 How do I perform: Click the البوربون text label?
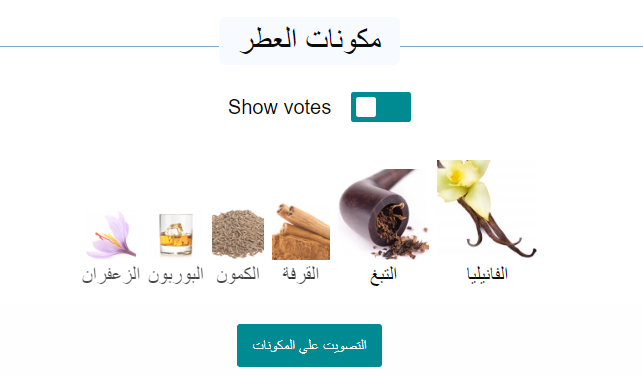point(176,274)
